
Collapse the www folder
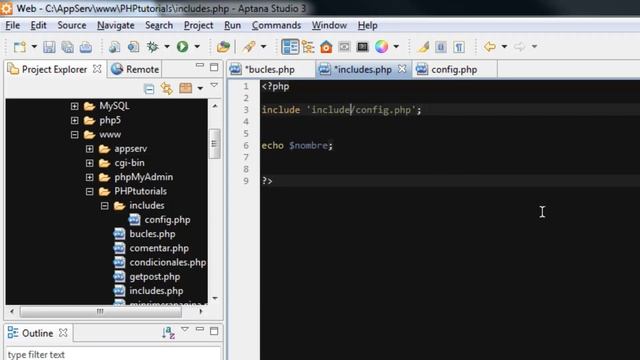pos(74,135)
